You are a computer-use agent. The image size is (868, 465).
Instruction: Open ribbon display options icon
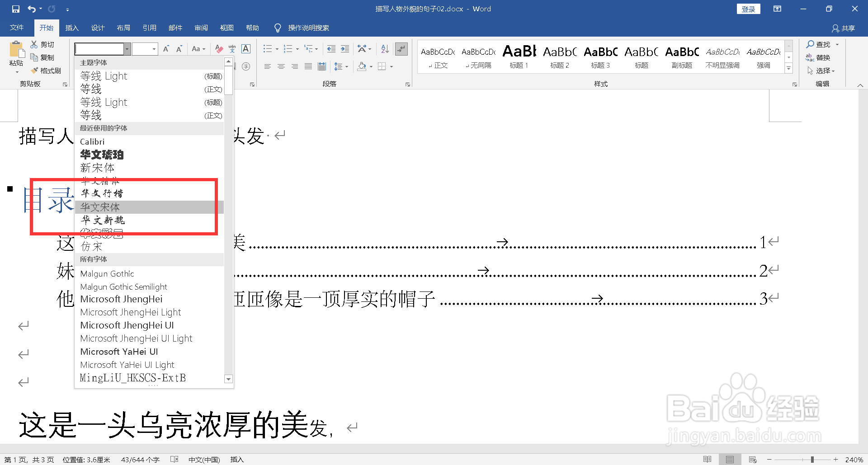(777, 9)
